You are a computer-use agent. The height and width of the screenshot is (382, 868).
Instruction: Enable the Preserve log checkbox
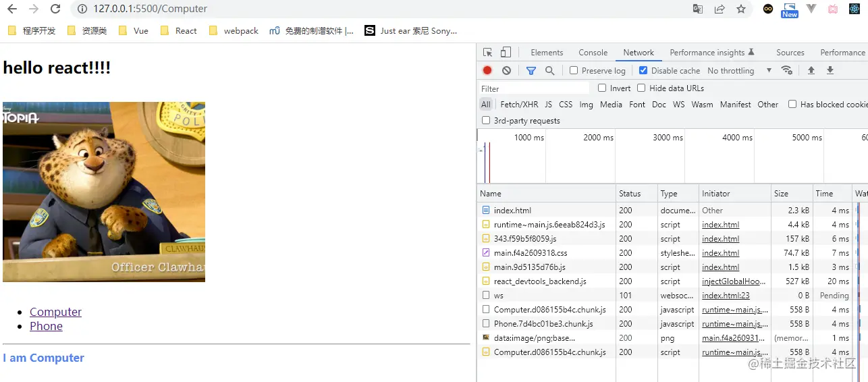[574, 70]
